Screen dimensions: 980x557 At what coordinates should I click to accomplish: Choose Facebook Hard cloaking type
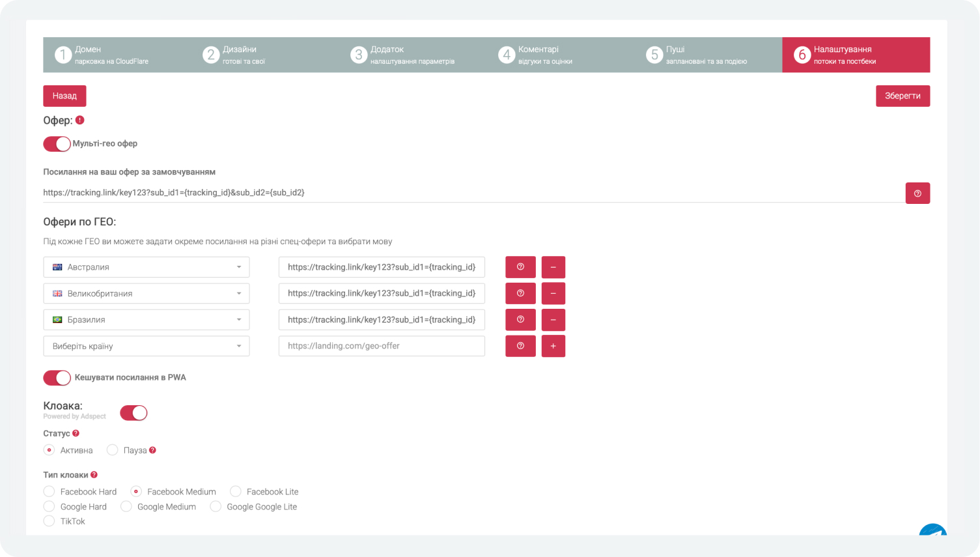(x=49, y=492)
